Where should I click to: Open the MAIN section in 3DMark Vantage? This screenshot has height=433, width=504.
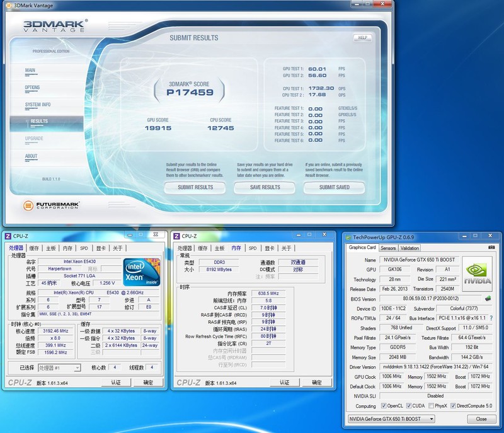(x=30, y=71)
